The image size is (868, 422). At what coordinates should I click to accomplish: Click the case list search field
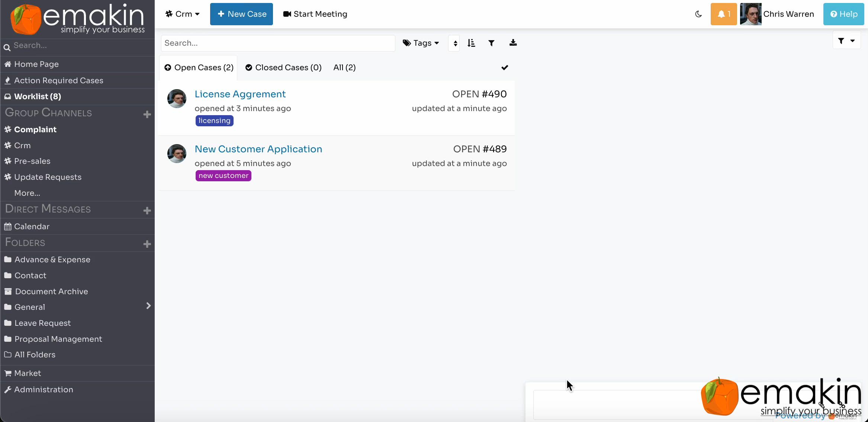pos(278,43)
